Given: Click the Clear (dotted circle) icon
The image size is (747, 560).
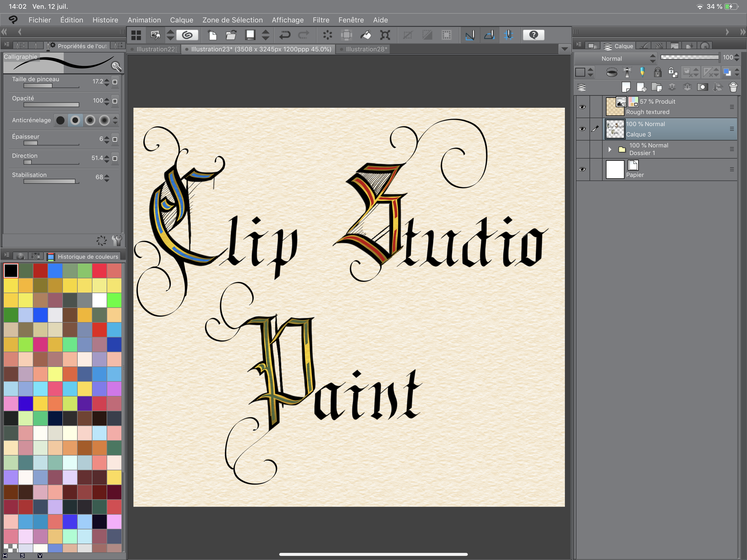Looking at the screenshot, I should click(x=327, y=35).
